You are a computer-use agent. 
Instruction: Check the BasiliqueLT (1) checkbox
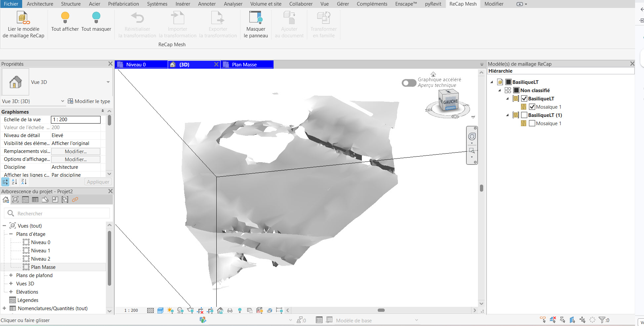[x=524, y=115]
